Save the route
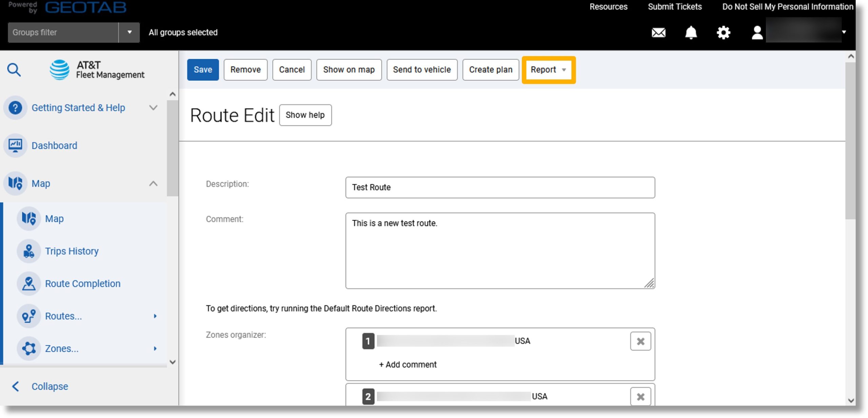The width and height of the screenshot is (868, 418). pyautogui.click(x=203, y=70)
